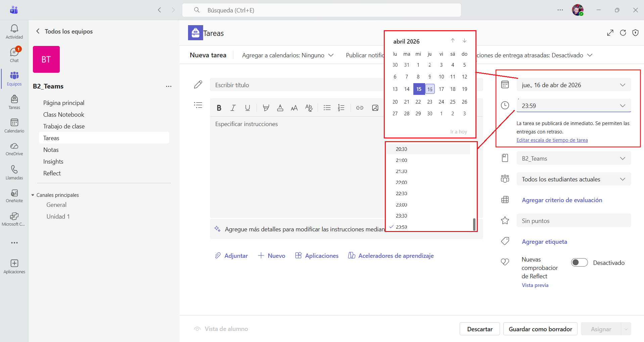The width and height of the screenshot is (644, 342).
Task: Open OneDrive in the sidebar
Action: tap(14, 149)
